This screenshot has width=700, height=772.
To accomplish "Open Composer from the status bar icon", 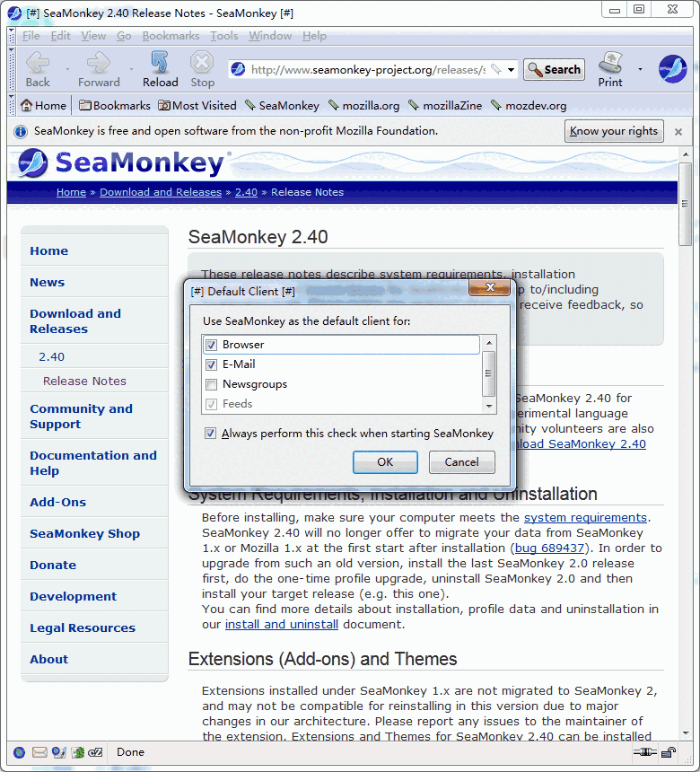I will (x=59, y=752).
